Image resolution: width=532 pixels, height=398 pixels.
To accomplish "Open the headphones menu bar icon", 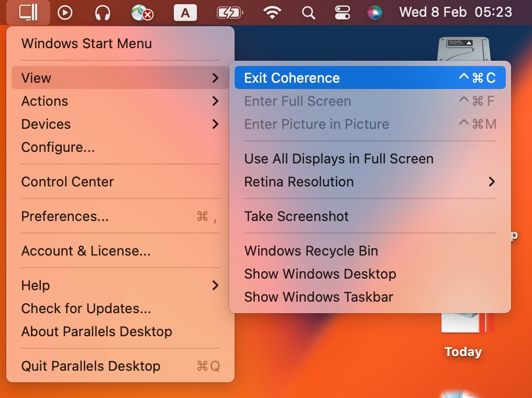I will click(x=103, y=13).
